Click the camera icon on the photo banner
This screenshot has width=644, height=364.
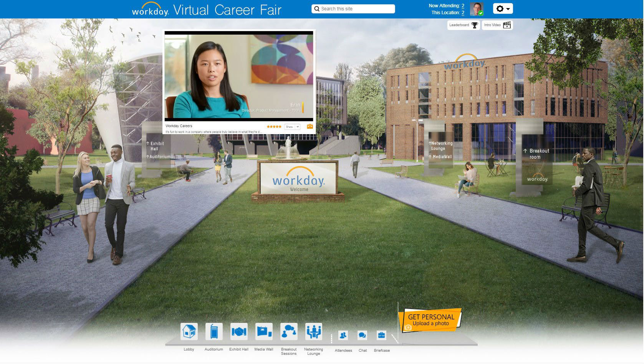(x=408, y=327)
